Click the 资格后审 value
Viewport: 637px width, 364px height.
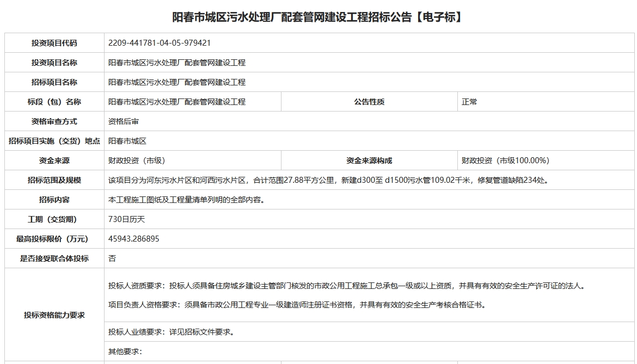pyautogui.click(x=123, y=121)
